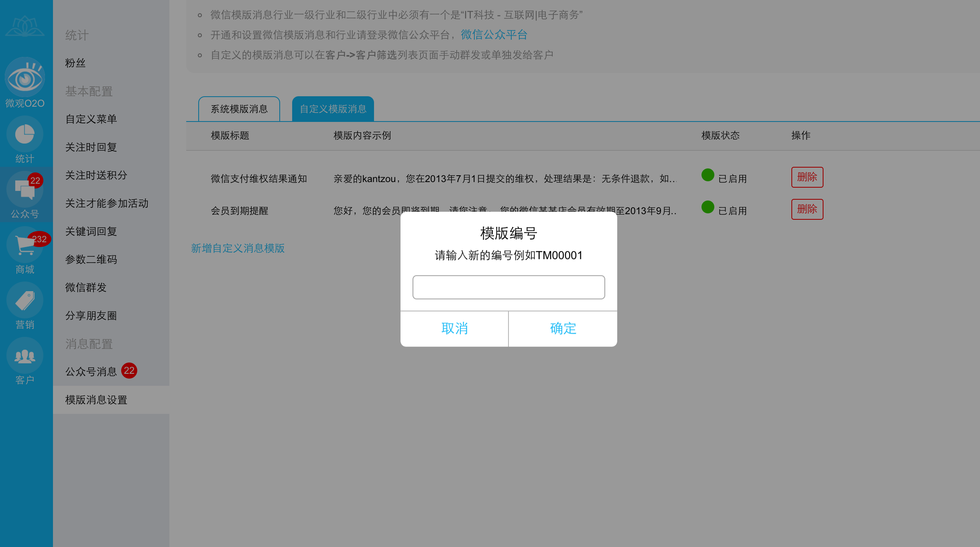
Task: Delete the 微信支付维权结果通知 template
Action: click(807, 177)
